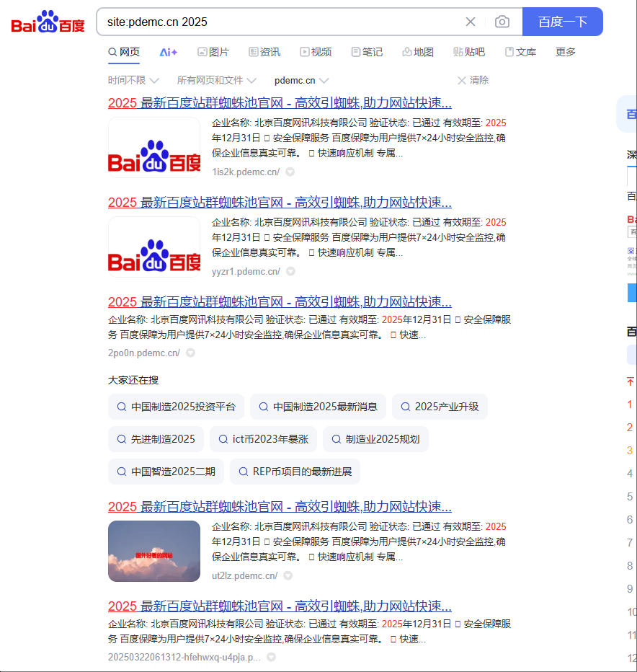Open the result title above 1is2k.pdemc.cn
Image resolution: width=637 pixels, height=672 pixels.
click(280, 103)
